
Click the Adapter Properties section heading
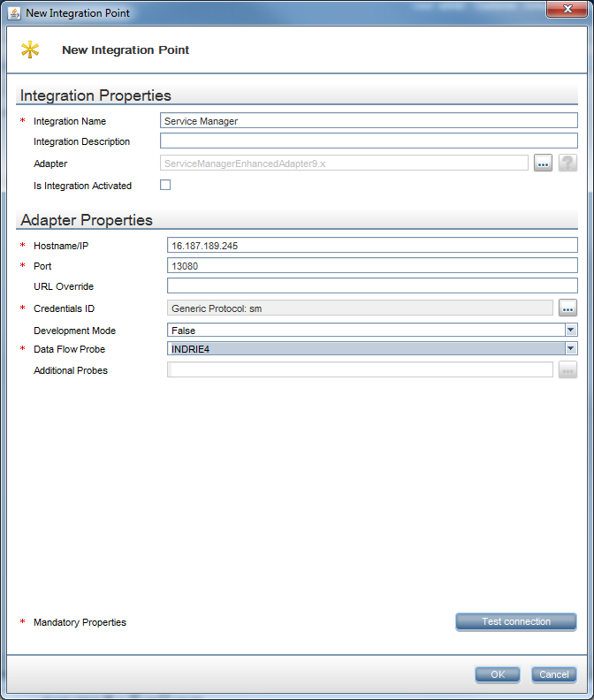pyautogui.click(x=87, y=220)
